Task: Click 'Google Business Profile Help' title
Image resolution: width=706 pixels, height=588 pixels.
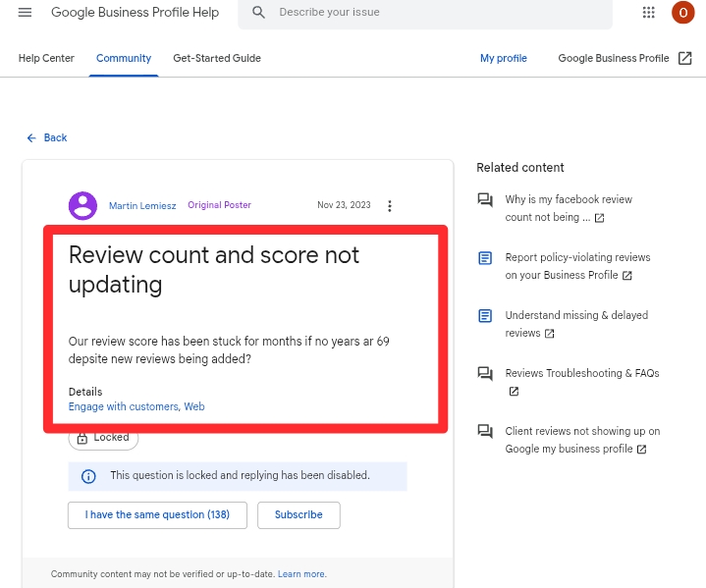Action: click(136, 12)
